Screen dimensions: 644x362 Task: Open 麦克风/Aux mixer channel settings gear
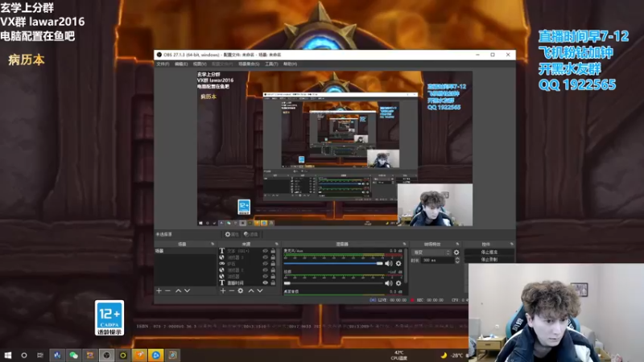coord(398,264)
